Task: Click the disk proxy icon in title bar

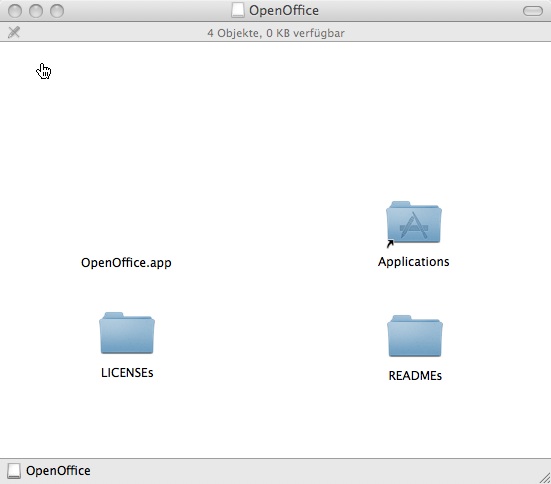Action: click(x=238, y=10)
